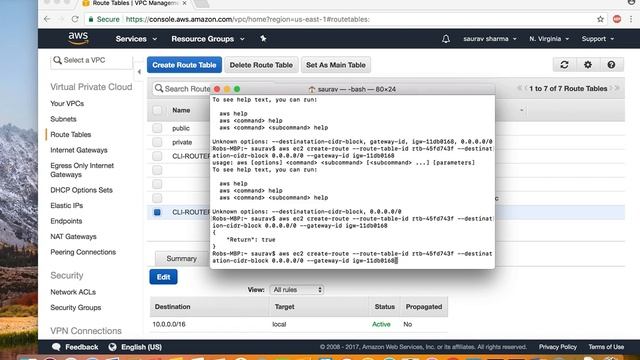Click the ad blocker extension icon

(617, 19)
